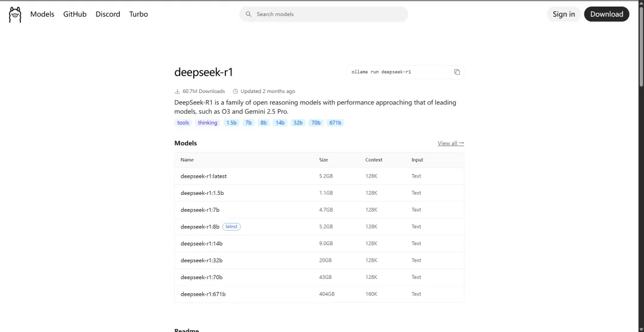Viewport: 644px width, 332px height.
Task: Open deepseek-r1:latest model row
Action: [x=319, y=176]
